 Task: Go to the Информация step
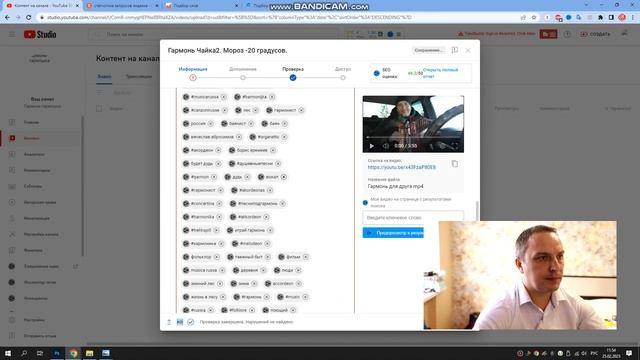tap(193, 73)
